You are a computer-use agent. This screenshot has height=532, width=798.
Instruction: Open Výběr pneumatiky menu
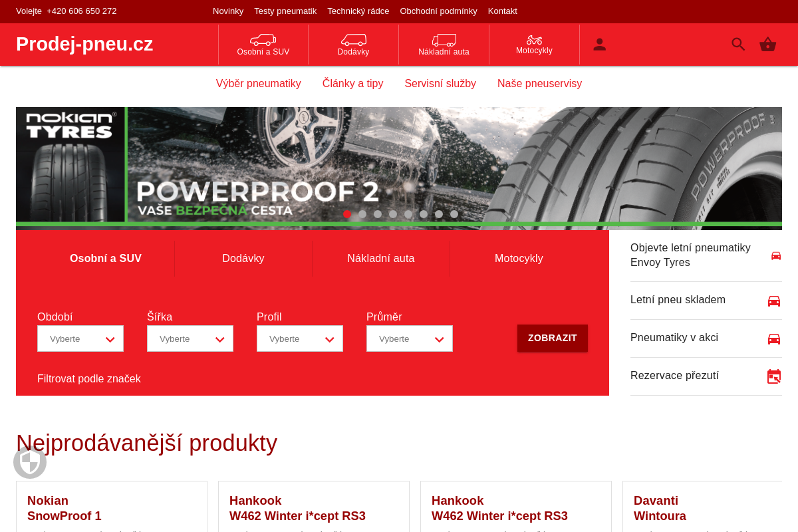point(259,83)
